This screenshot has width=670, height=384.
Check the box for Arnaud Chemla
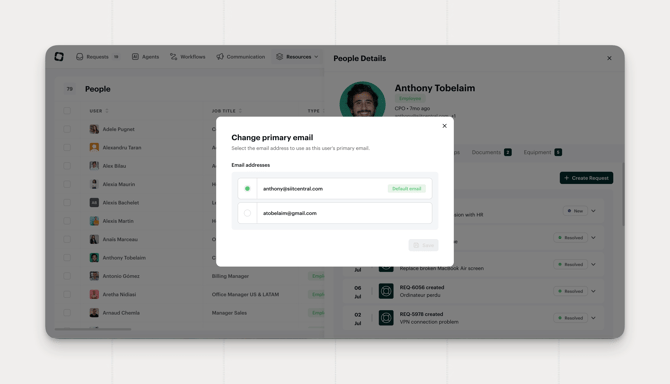click(67, 313)
